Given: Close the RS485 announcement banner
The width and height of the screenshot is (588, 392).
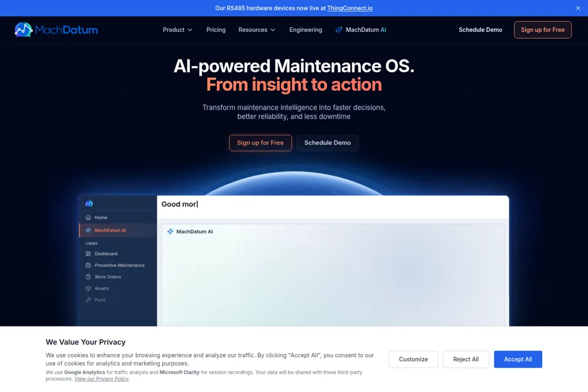Looking at the screenshot, I should click(x=578, y=8).
